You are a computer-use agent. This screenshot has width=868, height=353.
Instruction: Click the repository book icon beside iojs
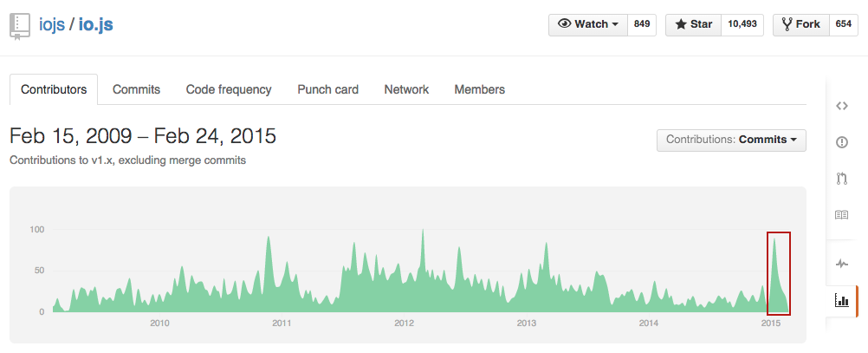[x=20, y=26]
